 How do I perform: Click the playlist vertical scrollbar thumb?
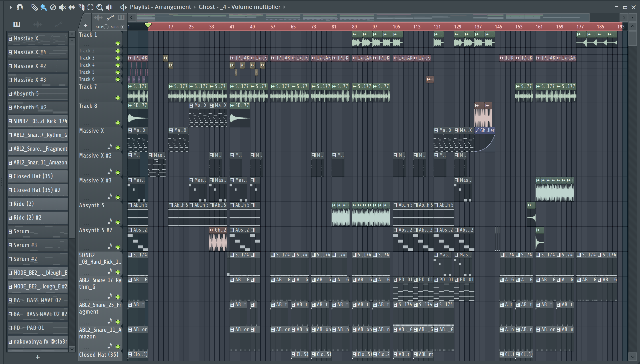(x=632, y=38)
